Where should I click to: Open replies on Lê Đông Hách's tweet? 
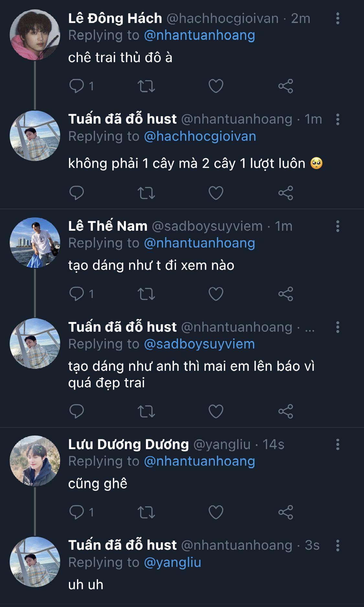click(77, 86)
